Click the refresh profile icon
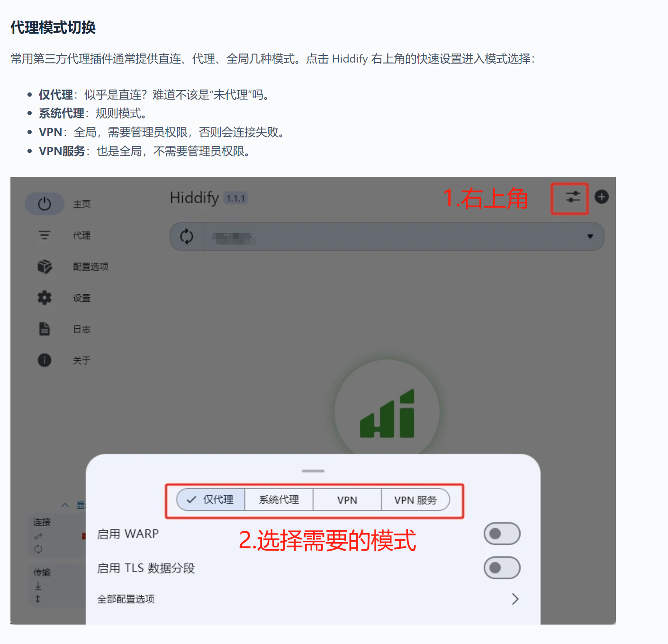 point(187,236)
